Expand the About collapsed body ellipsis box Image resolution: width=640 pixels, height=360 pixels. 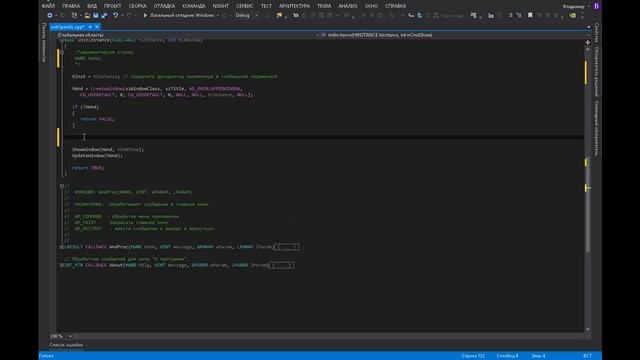pos(281,265)
